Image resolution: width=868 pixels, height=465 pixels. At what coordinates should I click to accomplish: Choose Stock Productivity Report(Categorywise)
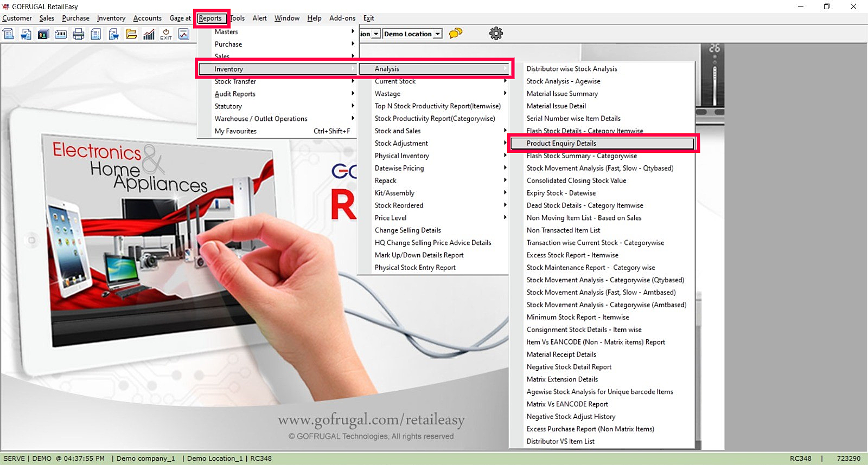[x=434, y=119]
